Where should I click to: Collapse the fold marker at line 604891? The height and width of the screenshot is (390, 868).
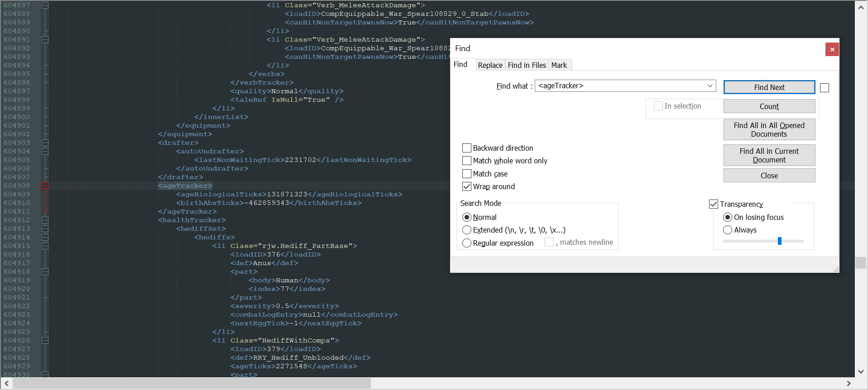coord(45,39)
